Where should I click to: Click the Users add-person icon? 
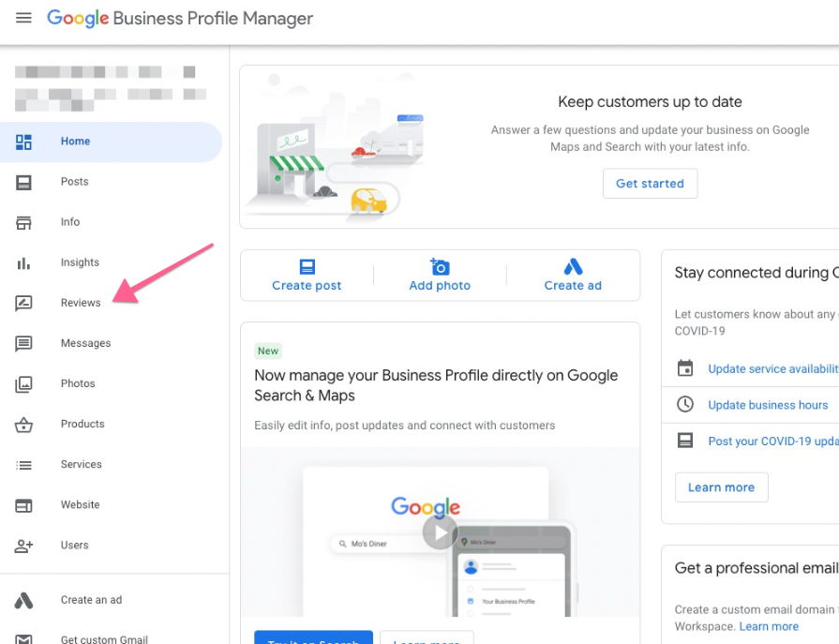click(23, 545)
